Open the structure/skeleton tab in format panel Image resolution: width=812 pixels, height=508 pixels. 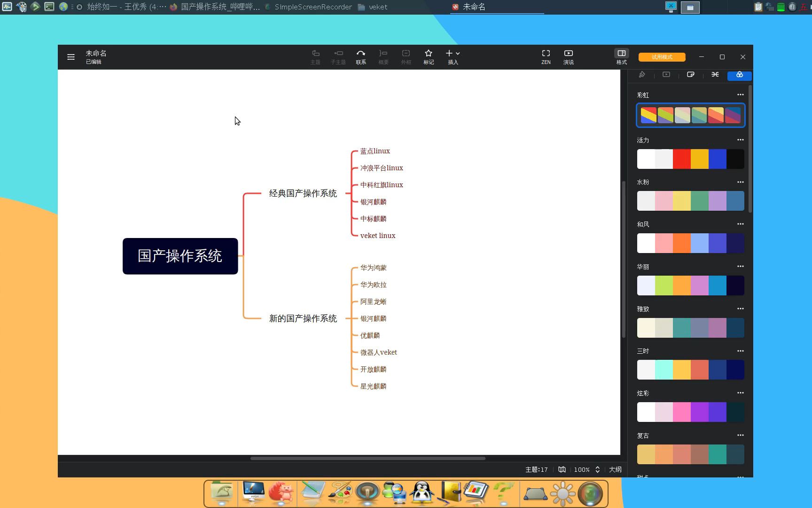tap(715, 75)
